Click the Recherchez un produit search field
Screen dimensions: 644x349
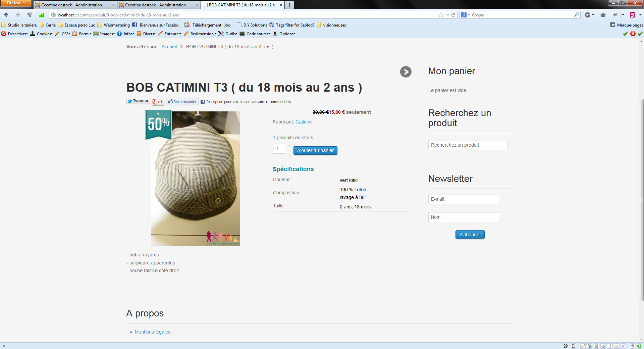click(x=468, y=145)
